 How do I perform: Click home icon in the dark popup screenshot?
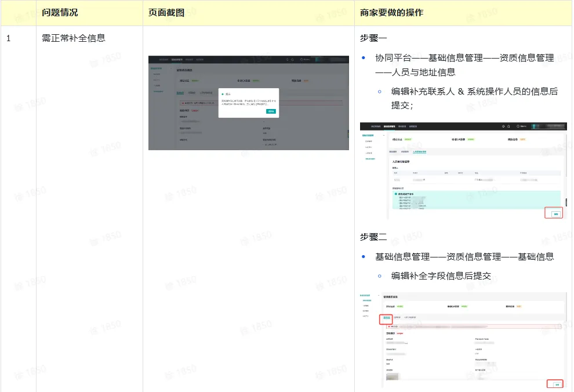pos(292,59)
